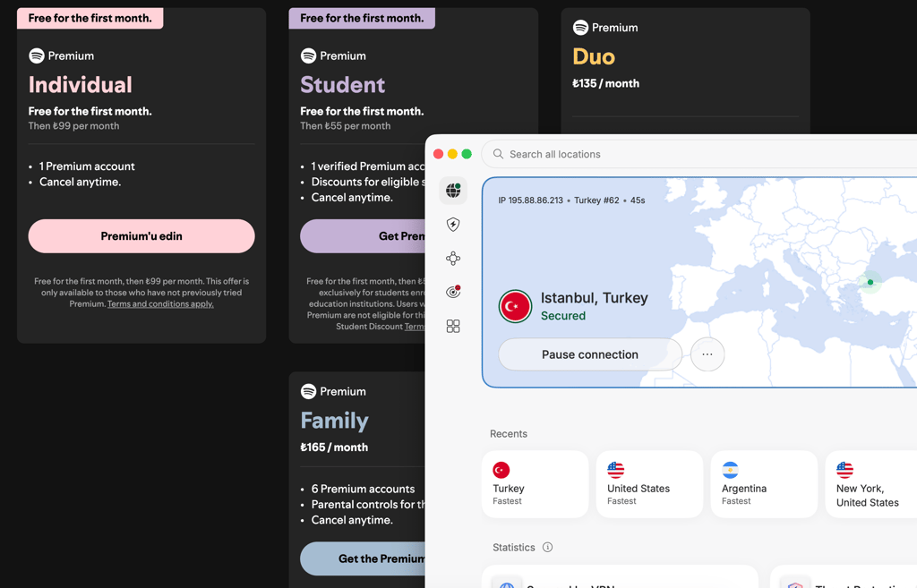Click the Recents section heading
This screenshot has height=588, width=917.
pos(509,434)
